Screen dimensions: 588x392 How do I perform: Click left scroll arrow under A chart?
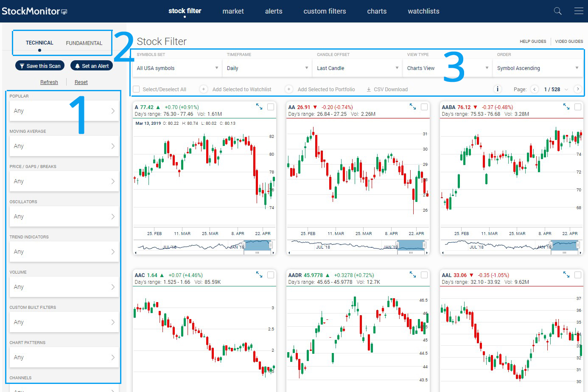136,252
